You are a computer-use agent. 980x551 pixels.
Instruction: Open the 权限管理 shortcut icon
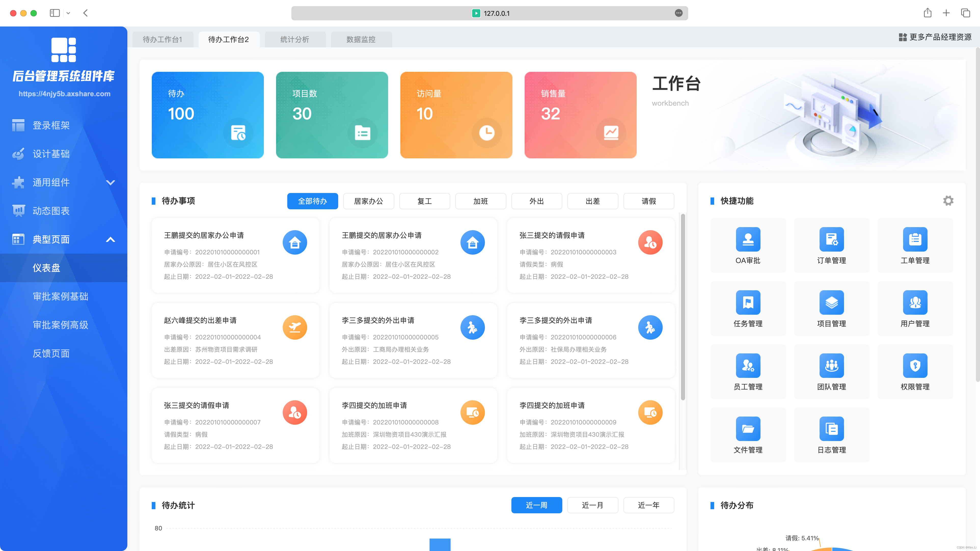pyautogui.click(x=915, y=365)
